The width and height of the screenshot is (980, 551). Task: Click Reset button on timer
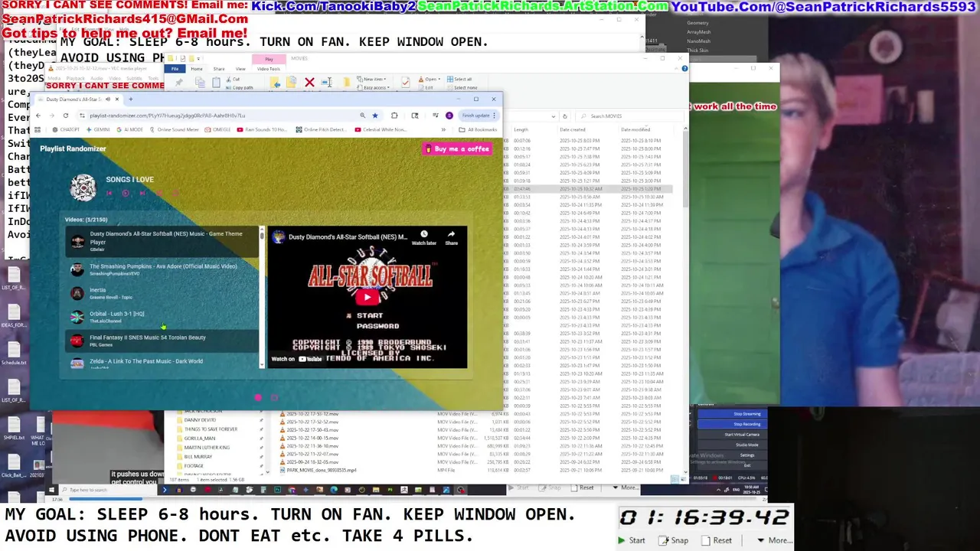717,540
